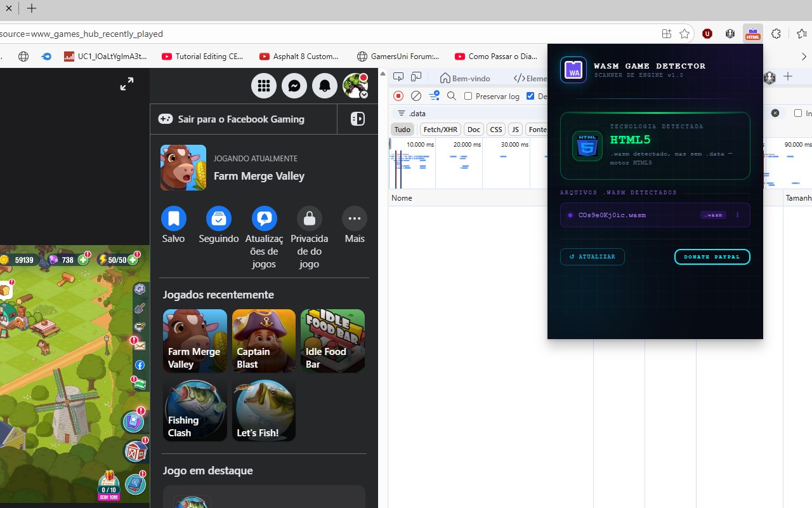Toggle the game side panel layout icon
Image resolution: width=812 pixels, height=508 pixels.
click(358, 119)
